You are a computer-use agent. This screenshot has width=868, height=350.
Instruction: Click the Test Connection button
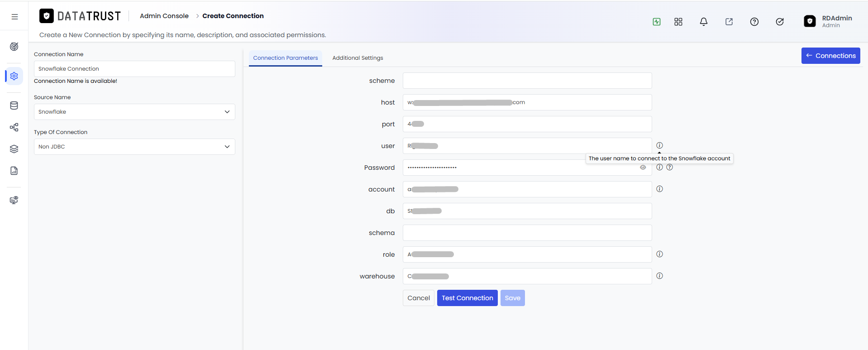(467, 298)
